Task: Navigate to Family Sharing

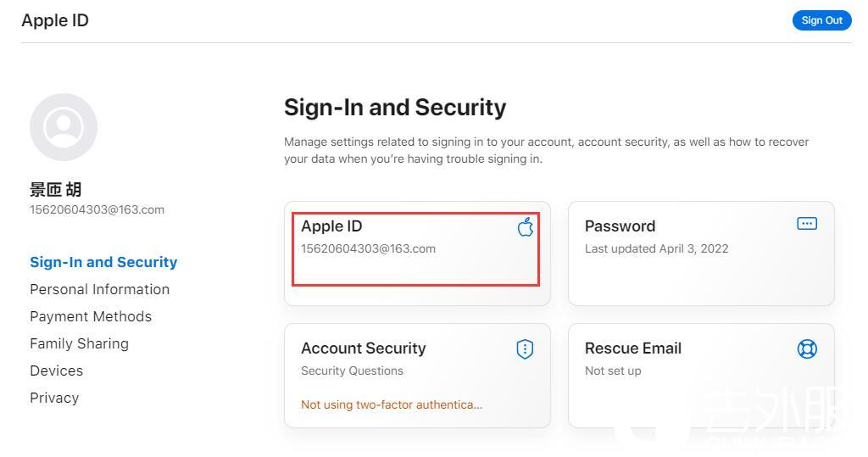Action: point(79,343)
